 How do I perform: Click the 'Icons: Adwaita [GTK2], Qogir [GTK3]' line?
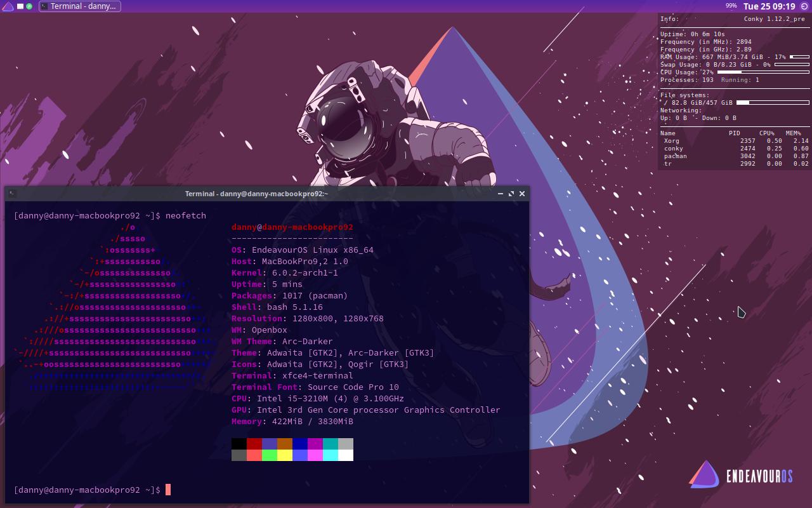click(320, 364)
